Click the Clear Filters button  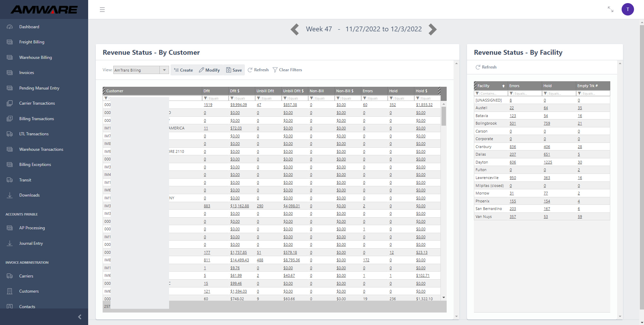287,70
